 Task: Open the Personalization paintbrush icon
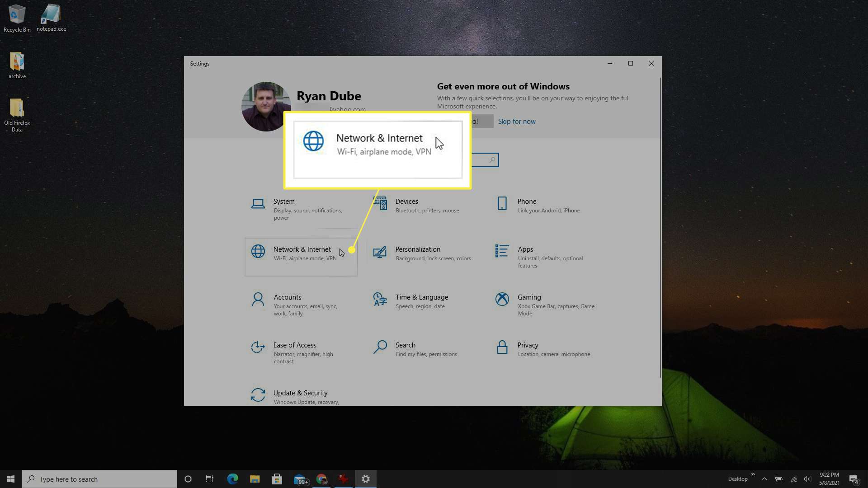[x=380, y=252]
